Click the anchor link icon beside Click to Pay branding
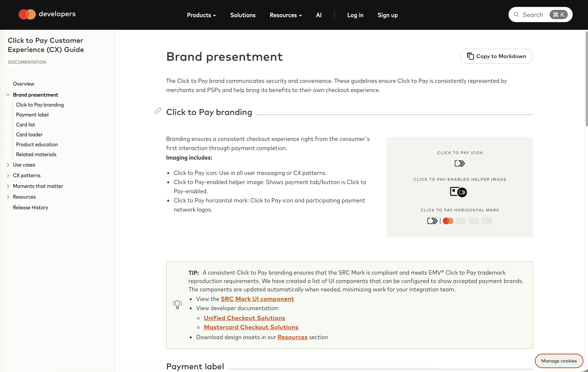The height and width of the screenshot is (372, 588). tap(158, 111)
